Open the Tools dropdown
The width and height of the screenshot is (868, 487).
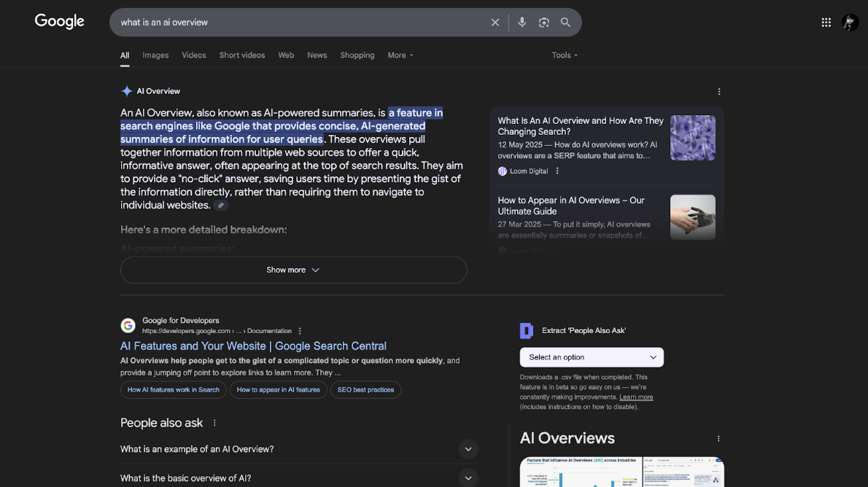[x=565, y=55]
